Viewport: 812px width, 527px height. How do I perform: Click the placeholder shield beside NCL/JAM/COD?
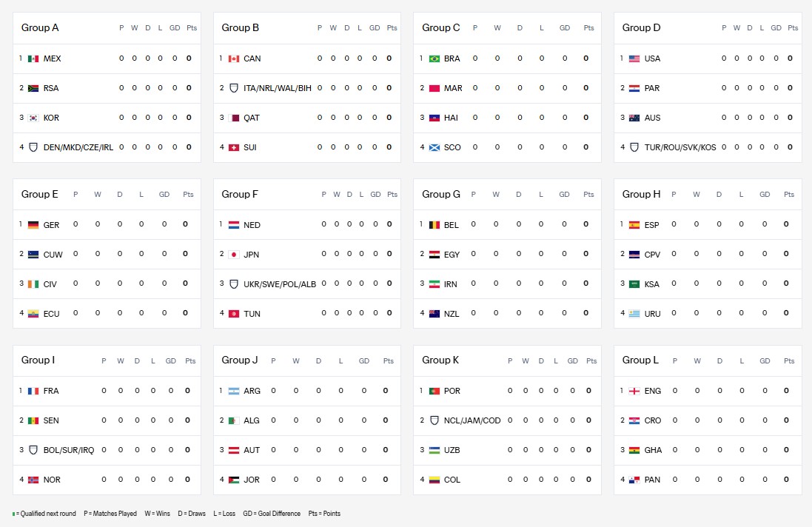click(x=434, y=420)
